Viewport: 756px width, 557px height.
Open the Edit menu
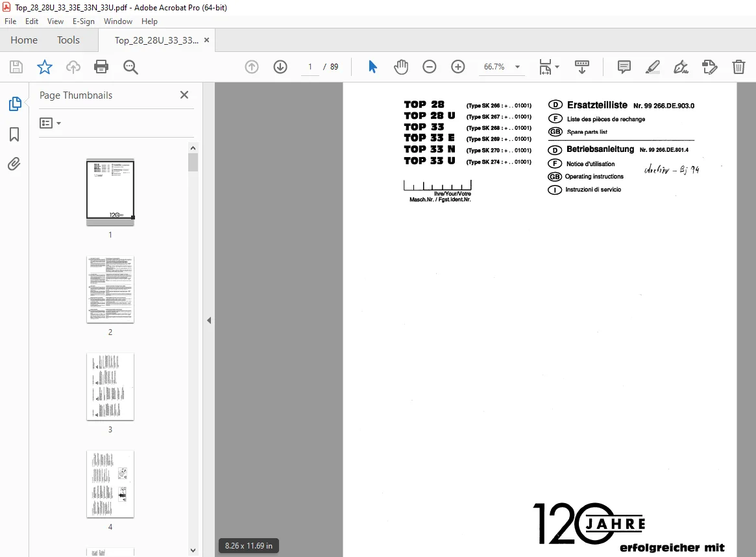(32, 21)
